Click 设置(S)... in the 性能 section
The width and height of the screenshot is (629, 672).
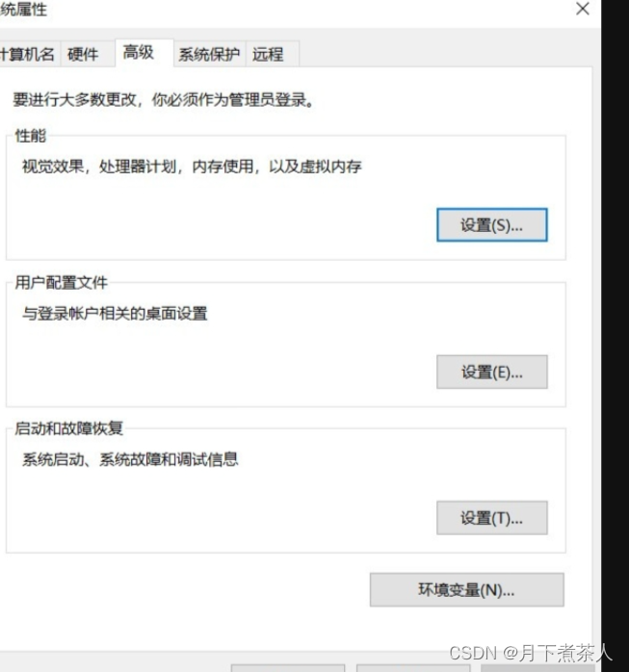492,225
